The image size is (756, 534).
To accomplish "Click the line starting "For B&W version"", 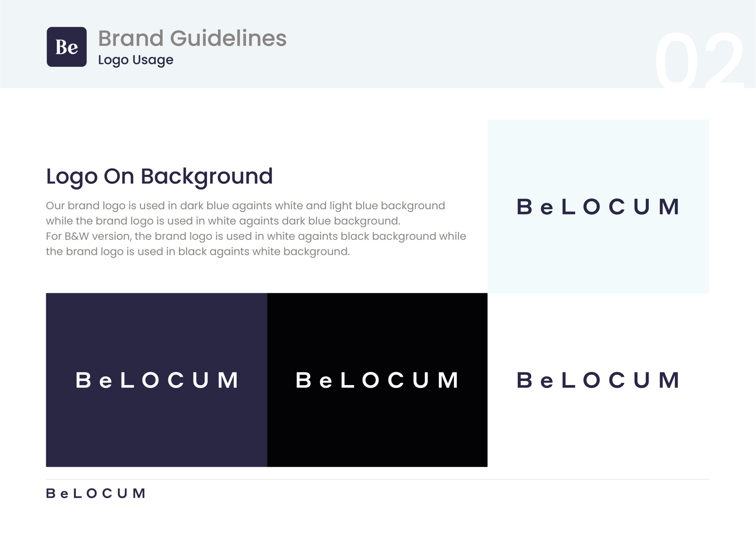I will click(x=256, y=236).
